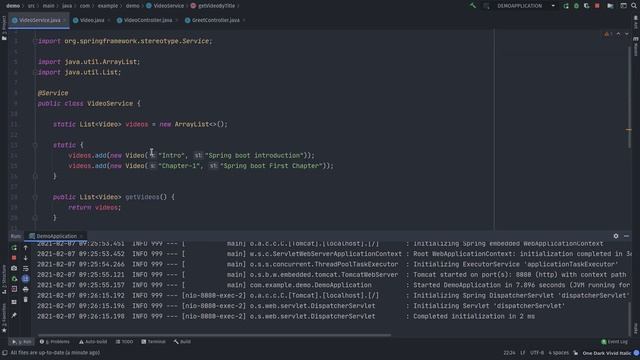This screenshot has height=360, width=640.
Task: Click the Search Everywhere magnifier icon
Action: pyautogui.click(x=634, y=6)
